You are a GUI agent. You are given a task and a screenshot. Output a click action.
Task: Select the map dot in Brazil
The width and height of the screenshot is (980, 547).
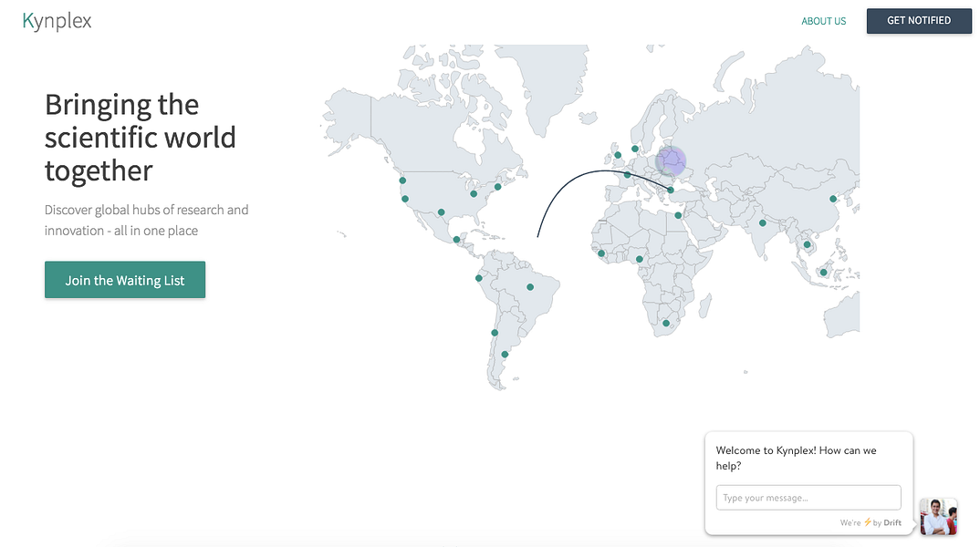pos(530,287)
